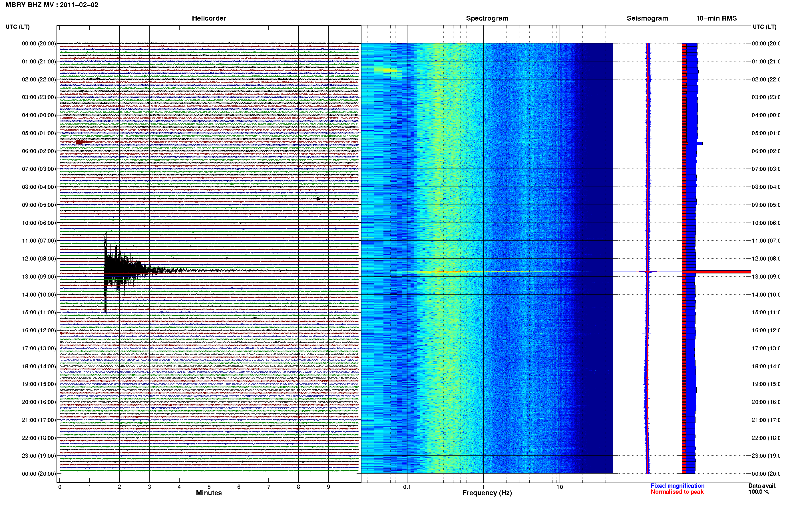Click left-axis time label "08:00 (04:00)"
The height and width of the screenshot is (508, 812).
(x=39, y=187)
